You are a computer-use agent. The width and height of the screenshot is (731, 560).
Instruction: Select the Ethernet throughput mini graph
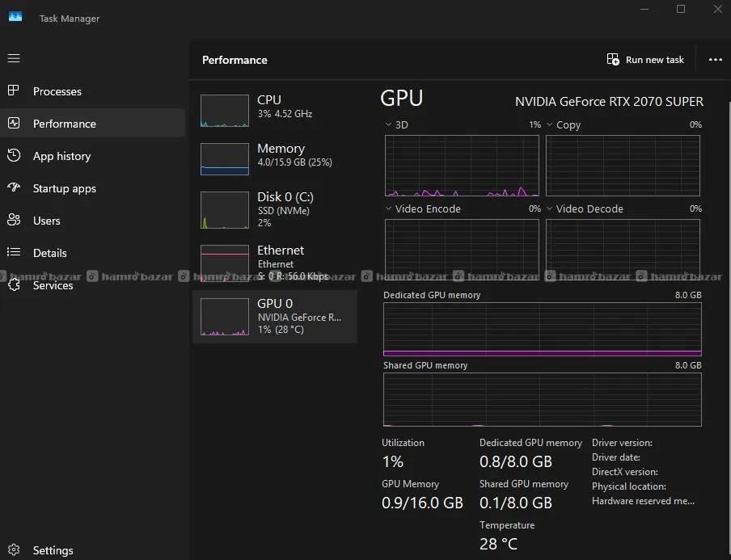225,263
